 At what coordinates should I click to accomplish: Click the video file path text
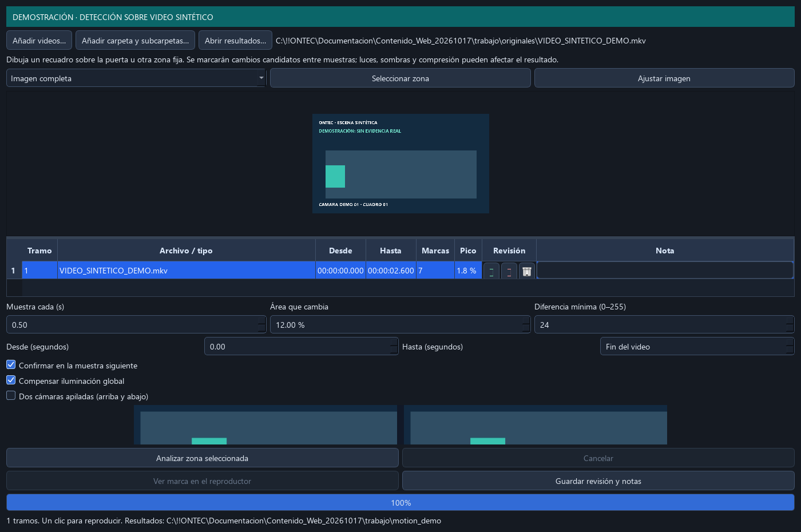pyautogui.click(x=461, y=41)
